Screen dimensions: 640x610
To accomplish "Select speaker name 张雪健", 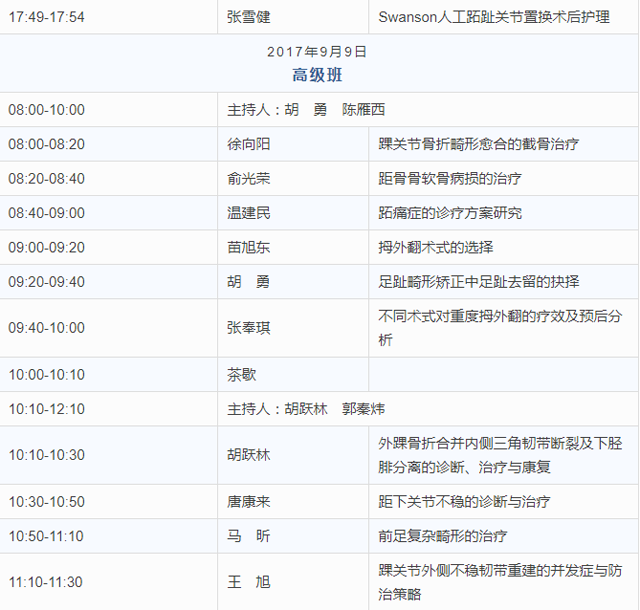I will pos(249,17).
